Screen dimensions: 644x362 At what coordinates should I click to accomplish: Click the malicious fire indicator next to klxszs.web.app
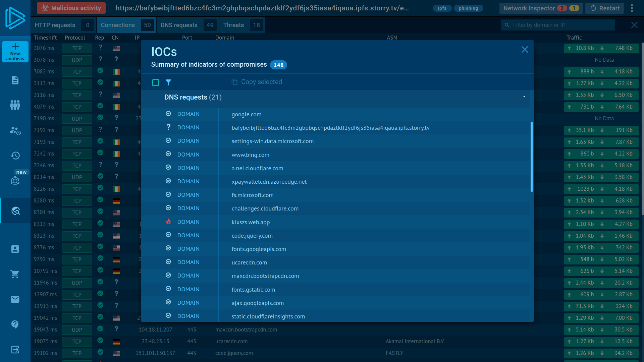pos(168,222)
